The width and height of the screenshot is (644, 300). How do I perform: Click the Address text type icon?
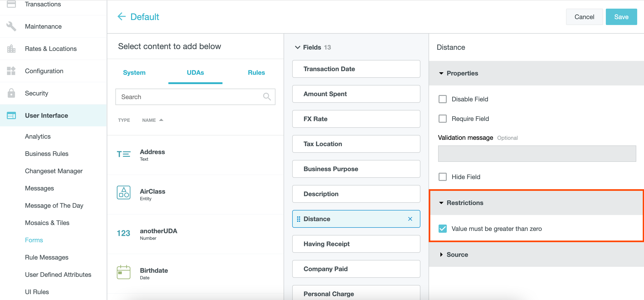[123, 154]
